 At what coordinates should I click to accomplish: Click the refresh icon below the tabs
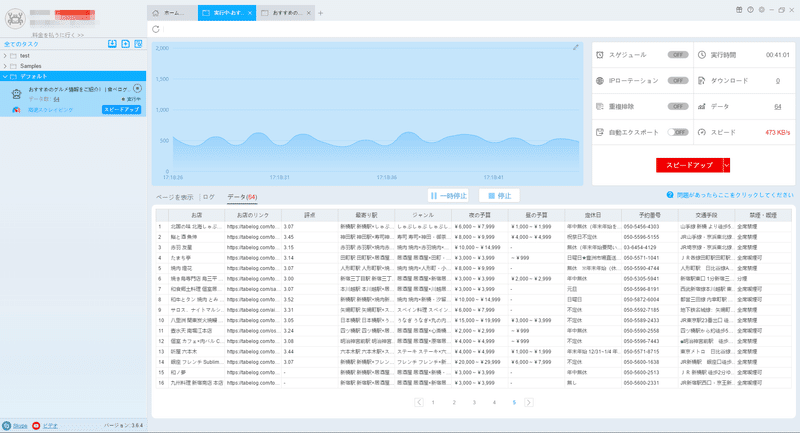(x=156, y=29)
